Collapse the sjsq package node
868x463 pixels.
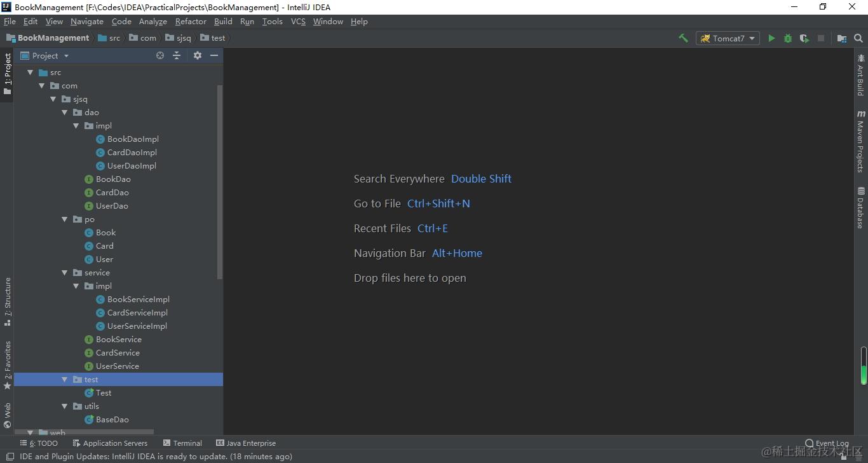53,99
